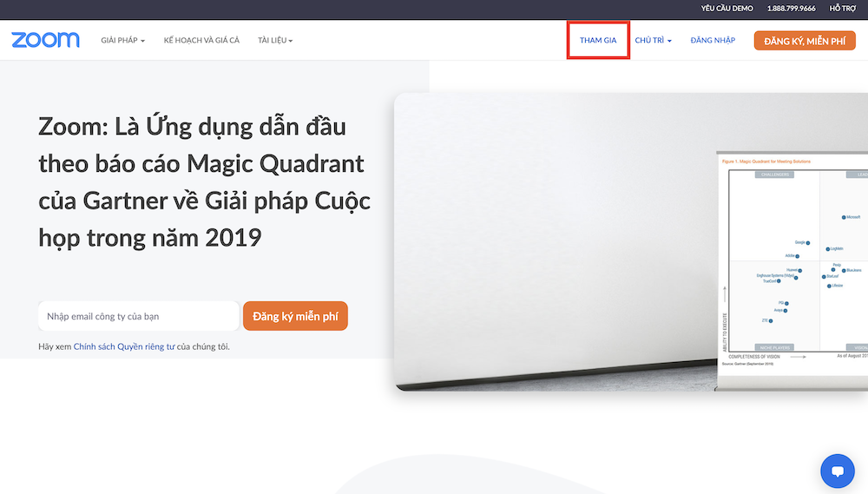This screenshot has width=868, height=494.
Task: Click THAM GIA to join a meeting
Action: pyautogui.click(x=598, y=41)
